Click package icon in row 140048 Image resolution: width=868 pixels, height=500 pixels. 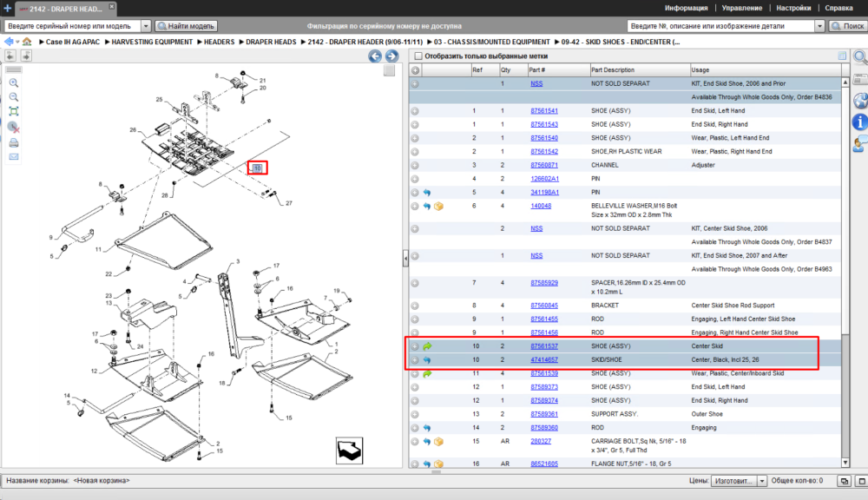tap(438, 206)
